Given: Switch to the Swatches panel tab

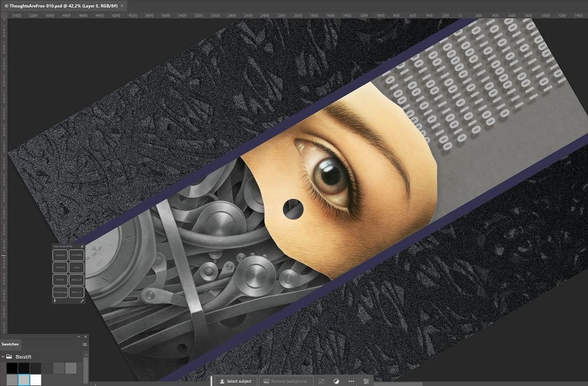Looking at the screenshot, I should (x=10, y=344).
